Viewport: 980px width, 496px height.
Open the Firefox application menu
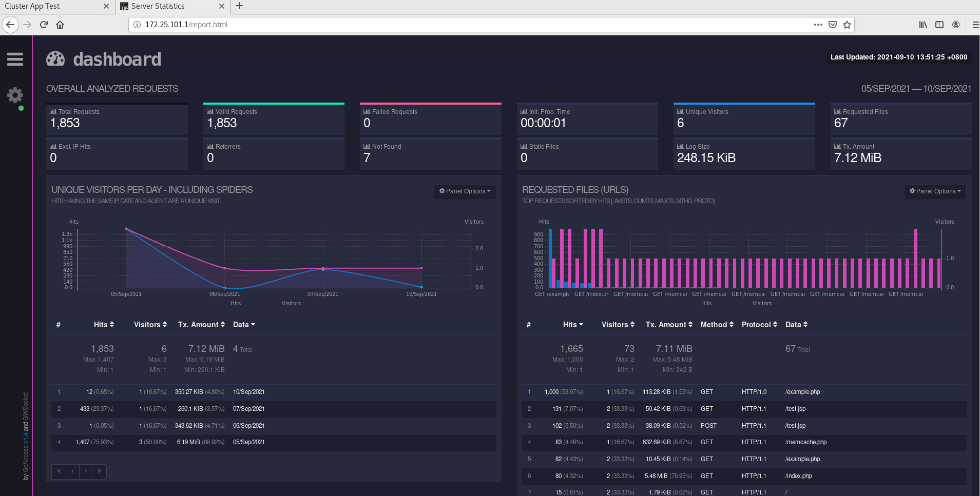coord(975,25)
